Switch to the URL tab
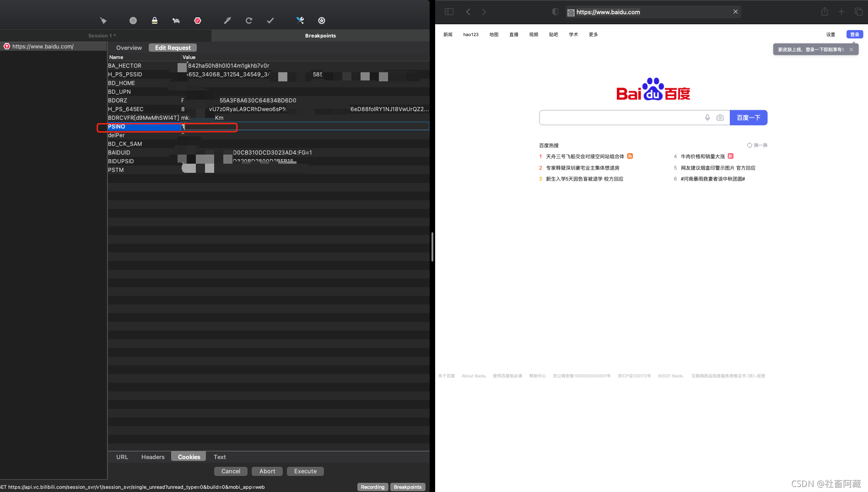The height and width of the screenshot is (492, 868). (x=122, y=457)
